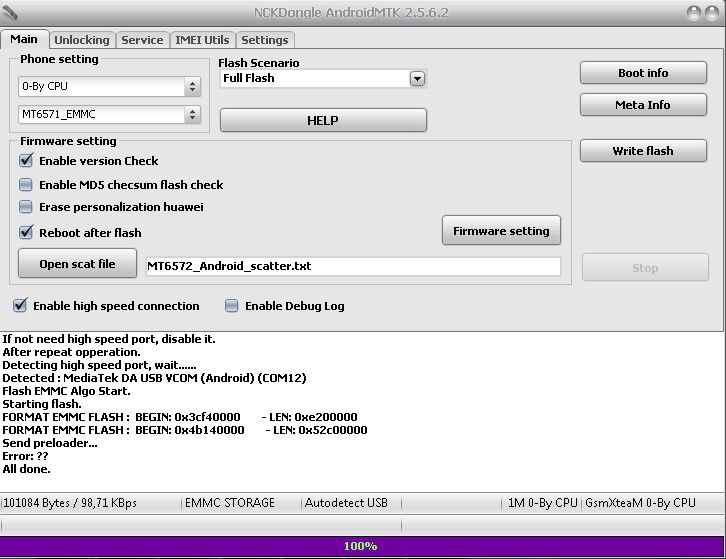
Task: Click status bar '101084 Bytes / 98,71 KBps'
Action: tap(70, 503)
